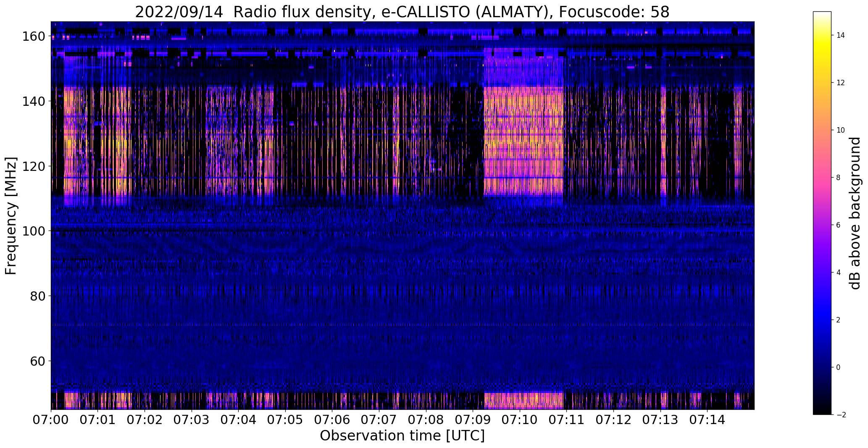Click the colorbar tick value 2
The width and height of the screenshot is (868, 448).
tap(839, 320)
